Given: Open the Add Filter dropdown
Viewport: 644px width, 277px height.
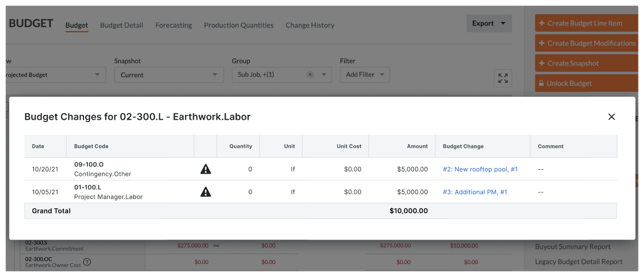Looking at the screenshot, I should [365, 75].
